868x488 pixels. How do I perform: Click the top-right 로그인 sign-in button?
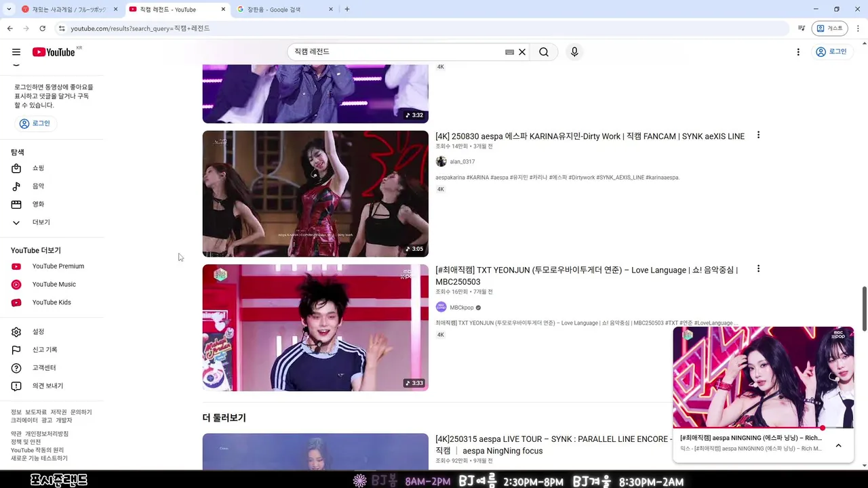[831, 52]
